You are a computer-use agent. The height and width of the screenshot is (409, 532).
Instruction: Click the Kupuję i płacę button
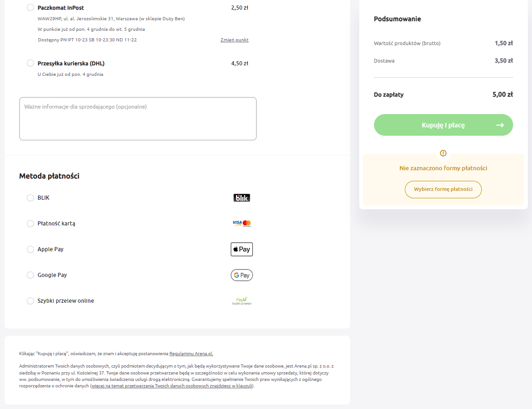click(443, 125)
